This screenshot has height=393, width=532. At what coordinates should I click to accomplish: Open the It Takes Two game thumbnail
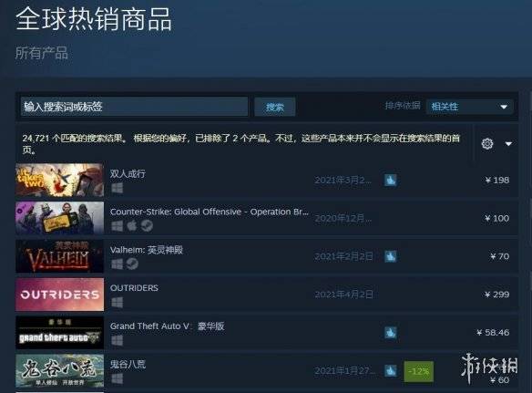(59, 180)
